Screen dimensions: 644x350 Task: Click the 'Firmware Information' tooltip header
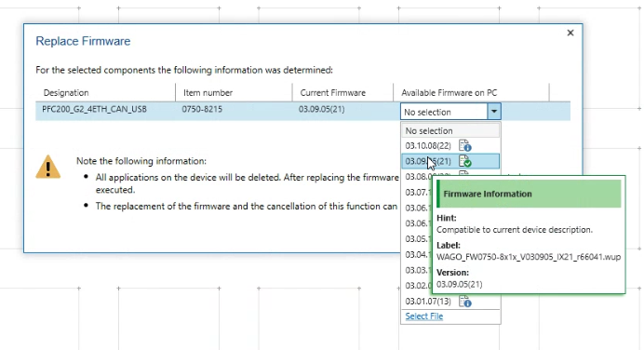coord(529,194)
